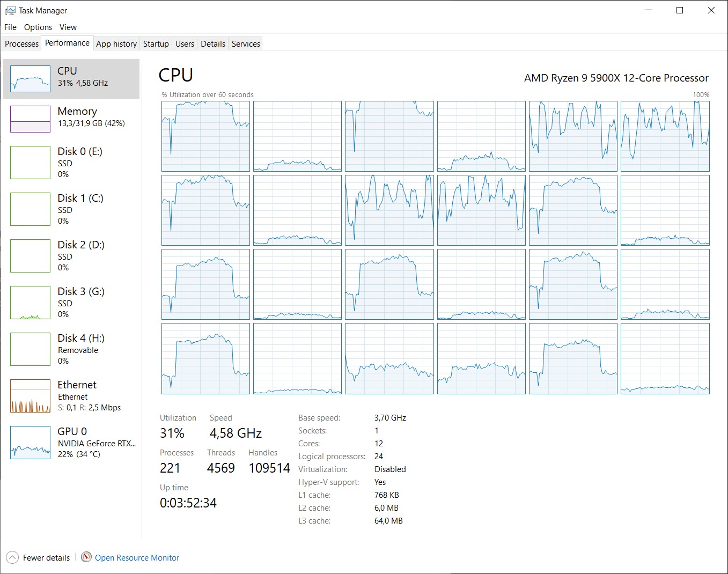Click the 13,3/31,9 GB (42%) memory text
This screenshot has width=728, height=574.
coord(91,123)
